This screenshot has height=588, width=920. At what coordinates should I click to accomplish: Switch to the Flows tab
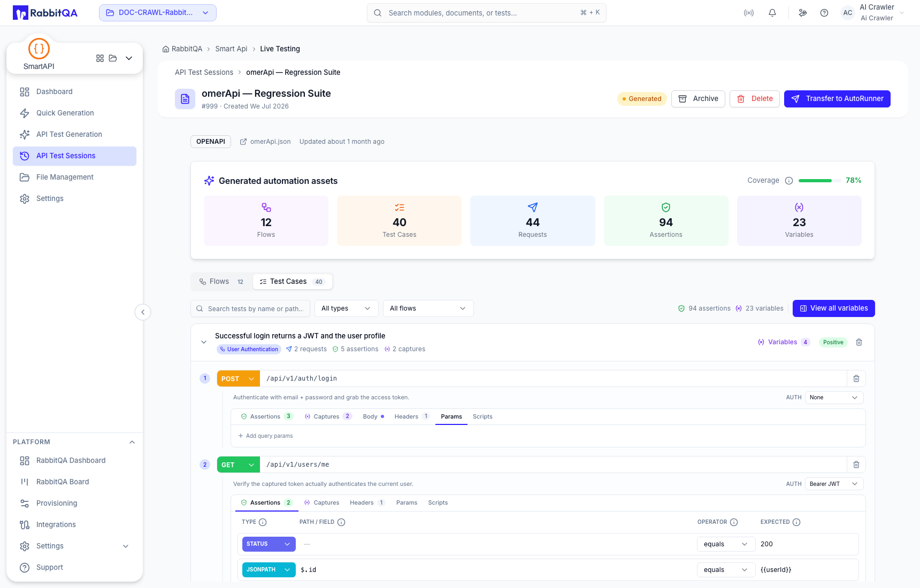pos(221,282)
